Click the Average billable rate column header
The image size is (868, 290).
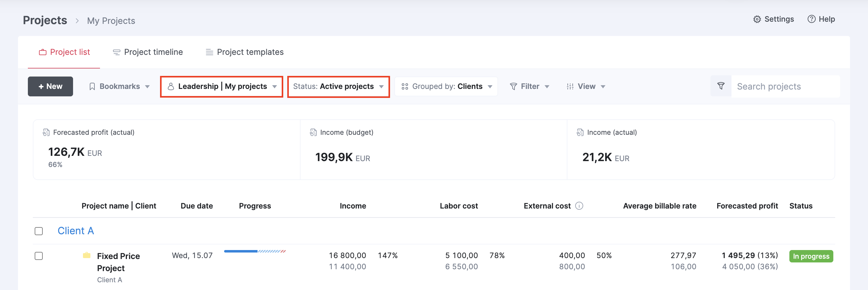coord(660,206)
